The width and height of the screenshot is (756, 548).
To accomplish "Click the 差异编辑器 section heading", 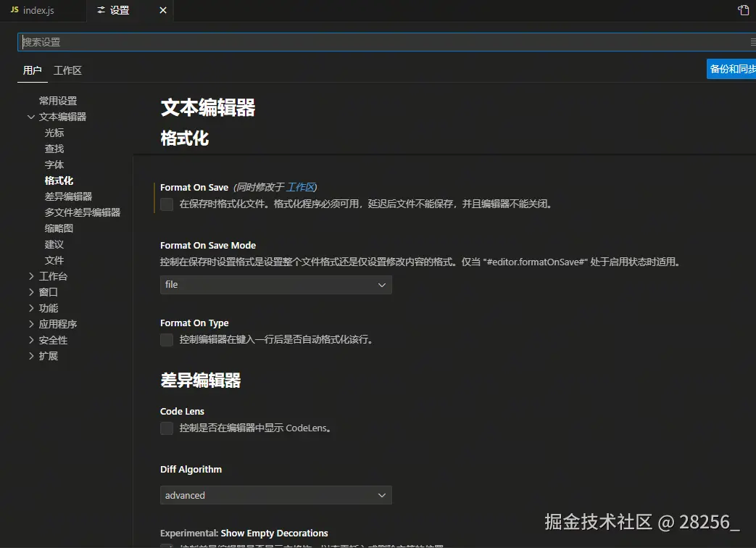I will click(x=201, y=381).
